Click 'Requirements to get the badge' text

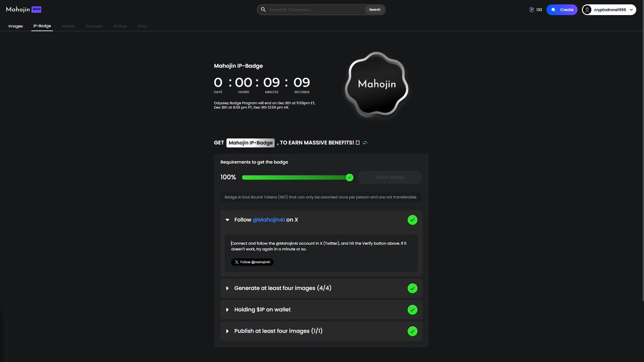click(255, 162)
